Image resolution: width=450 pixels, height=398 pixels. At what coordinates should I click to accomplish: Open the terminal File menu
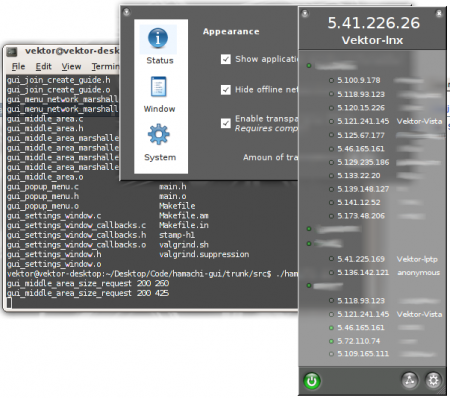(18, 67)
